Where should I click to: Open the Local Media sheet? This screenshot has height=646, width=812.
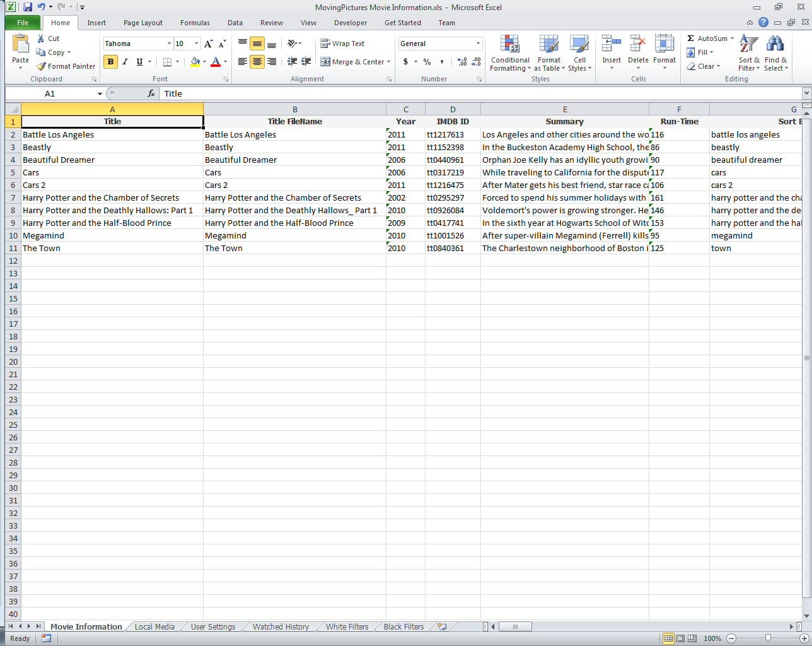154,626
